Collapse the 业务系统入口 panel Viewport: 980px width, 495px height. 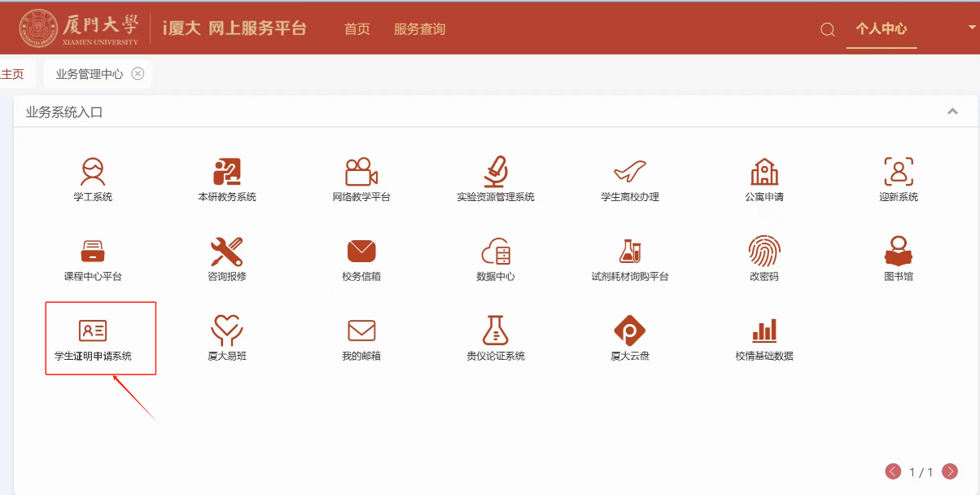click(952, 112)
